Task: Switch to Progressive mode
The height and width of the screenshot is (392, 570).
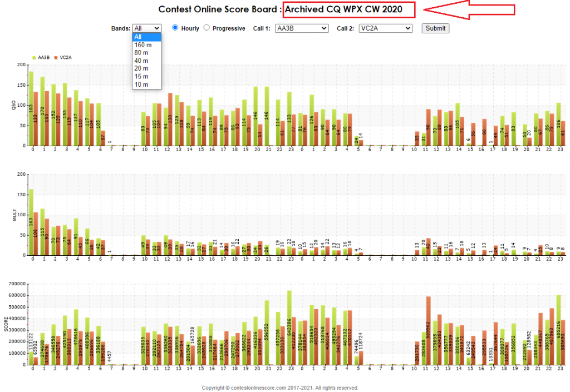Action: coord(206,28)
